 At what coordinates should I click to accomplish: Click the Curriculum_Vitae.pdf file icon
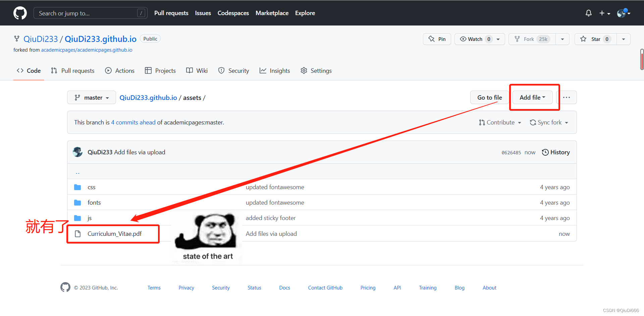click(77, 234)
